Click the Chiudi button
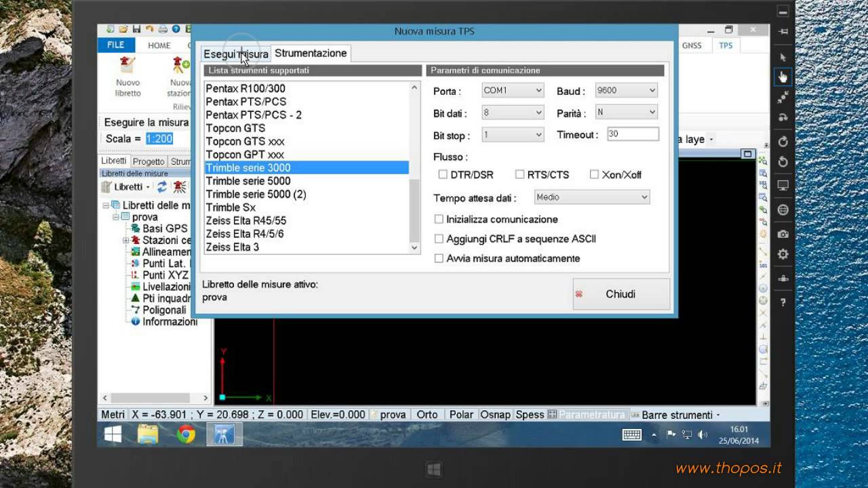Image resolution: width=868 pixels, height=488 pixels. [620, 294]
